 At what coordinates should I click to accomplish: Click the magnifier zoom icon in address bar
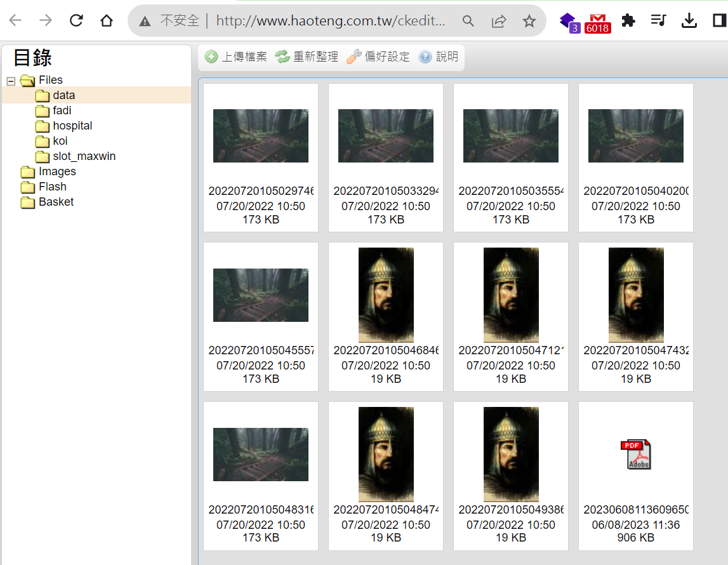[468, 21]
